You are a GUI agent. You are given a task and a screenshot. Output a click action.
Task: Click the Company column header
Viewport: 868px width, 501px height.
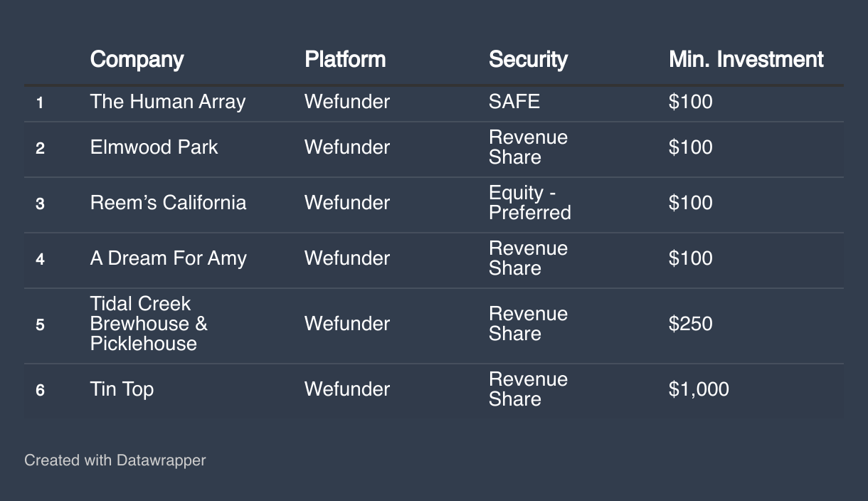click(137, 59)
